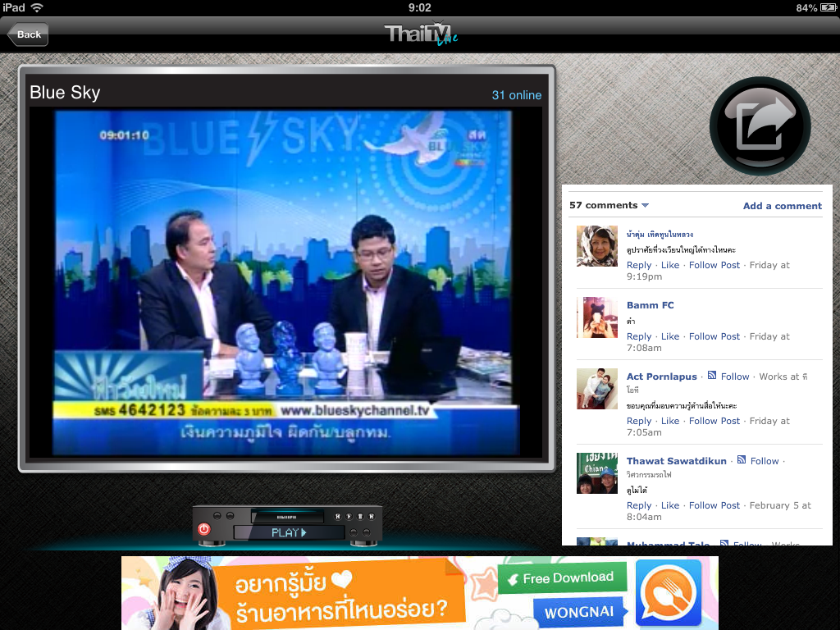Tap the red power button on player
The width and height of the screenshot is (840, 630).
pyautogui.click(x=204, y=529)
